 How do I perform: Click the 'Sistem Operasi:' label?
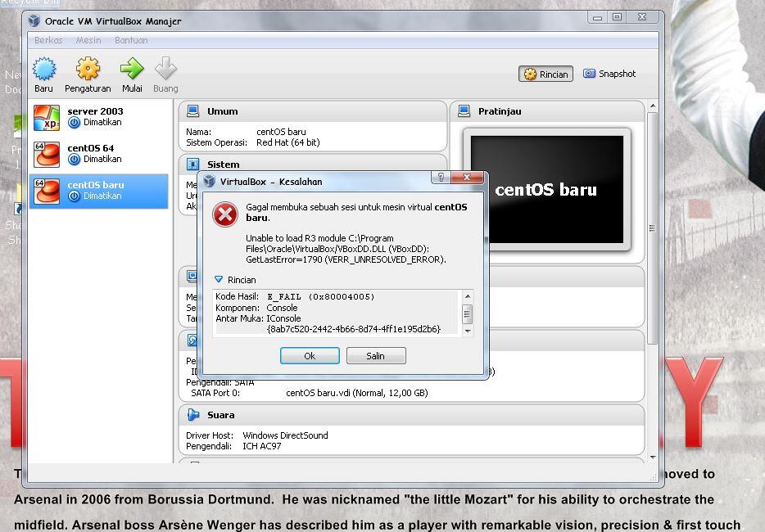[216, 142]
